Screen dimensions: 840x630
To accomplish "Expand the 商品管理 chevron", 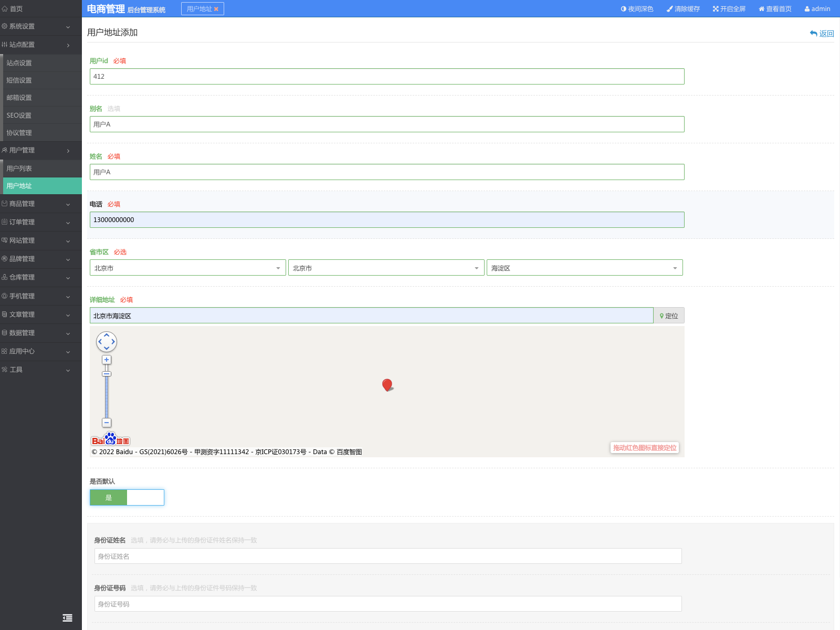I will (68, 204).
